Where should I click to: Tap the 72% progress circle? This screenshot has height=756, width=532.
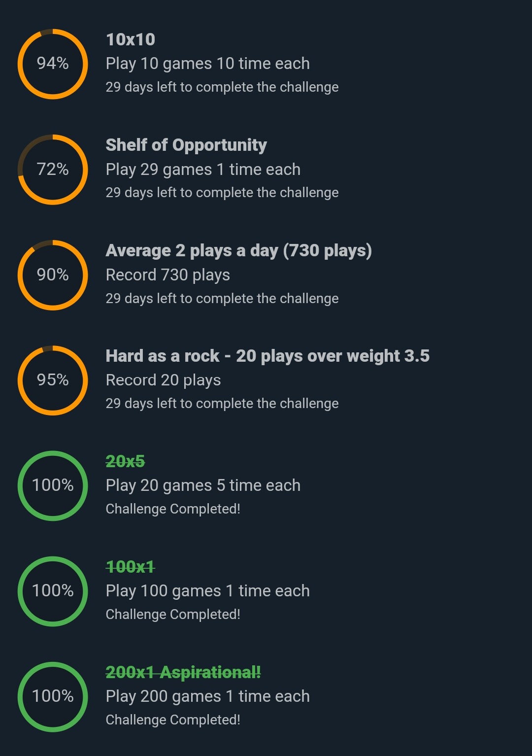click(x=53, y=170)
